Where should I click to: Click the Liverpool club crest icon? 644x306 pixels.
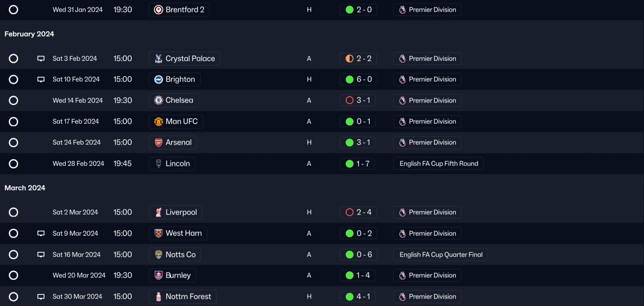(x=158, y=213)
